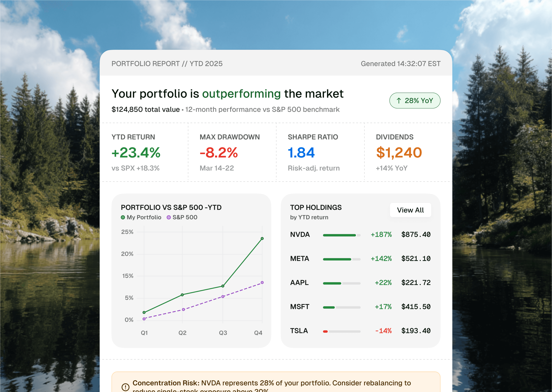Click the View All button
The image size is (552, 392).
[410, 210]
